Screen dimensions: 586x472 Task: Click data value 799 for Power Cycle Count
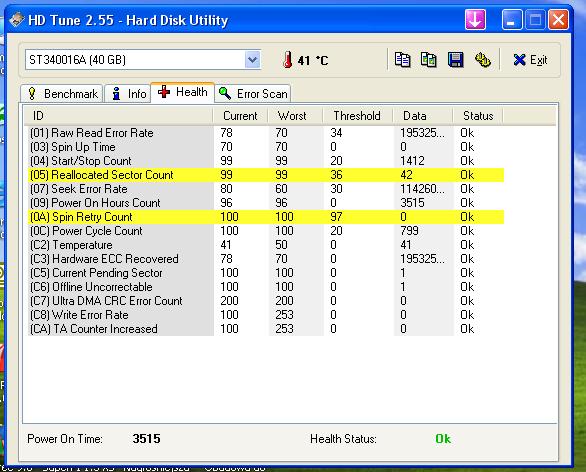409,231
